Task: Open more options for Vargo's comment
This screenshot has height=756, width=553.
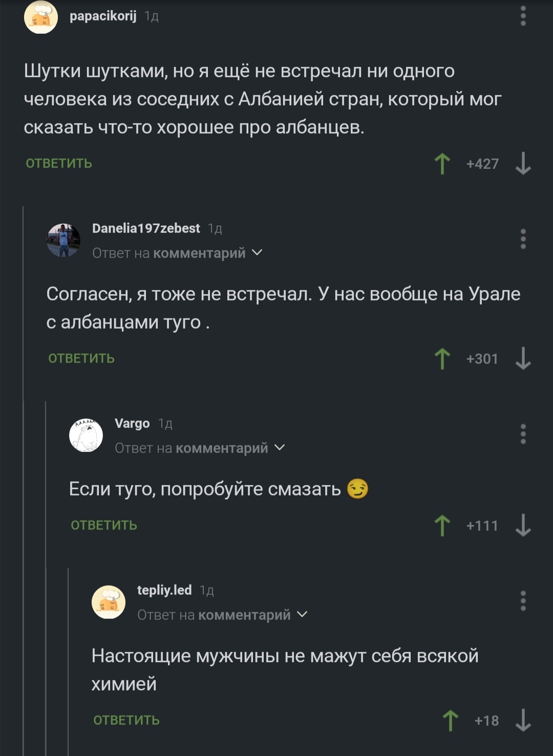Action: coord(523,434)
